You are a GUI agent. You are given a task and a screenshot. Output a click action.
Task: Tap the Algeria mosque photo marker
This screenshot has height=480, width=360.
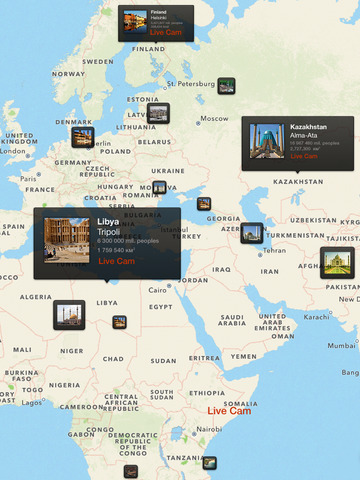click(69, 315)
